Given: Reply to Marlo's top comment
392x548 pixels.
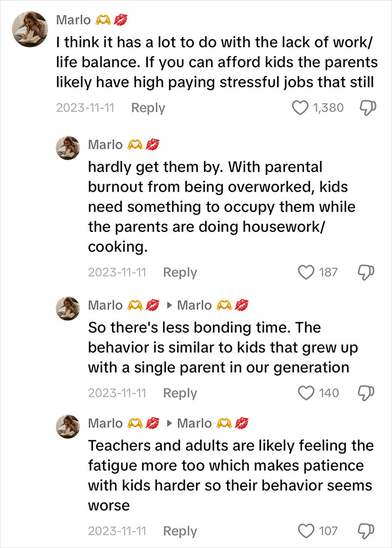Looking at the screenshot, I should tap(148, 108).
